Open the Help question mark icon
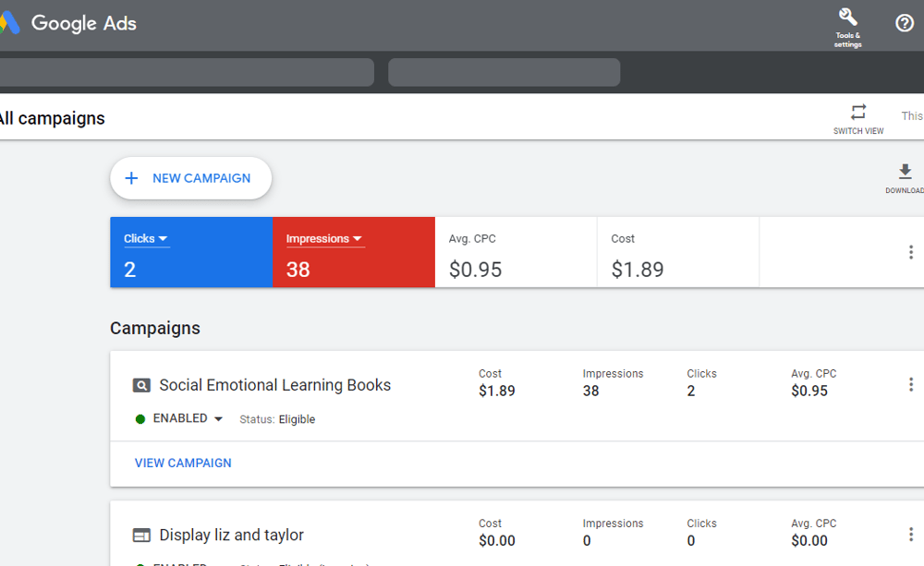The height and width of the screenshot is (566, 924). coord(904,23)
